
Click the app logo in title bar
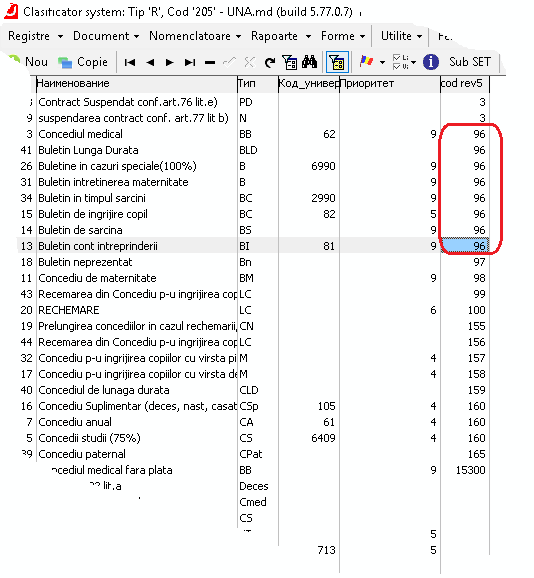tap(11, 11)
